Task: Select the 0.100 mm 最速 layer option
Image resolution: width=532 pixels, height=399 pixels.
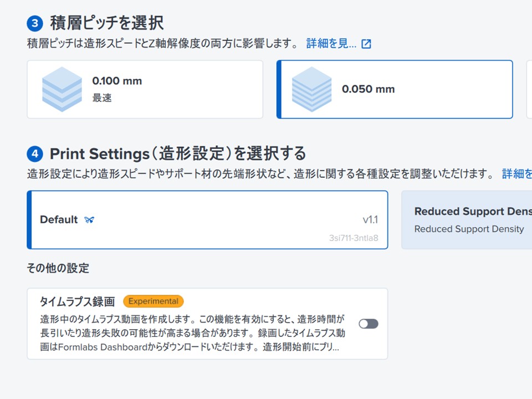Action: pyautogui.click(x=145, y=89)
